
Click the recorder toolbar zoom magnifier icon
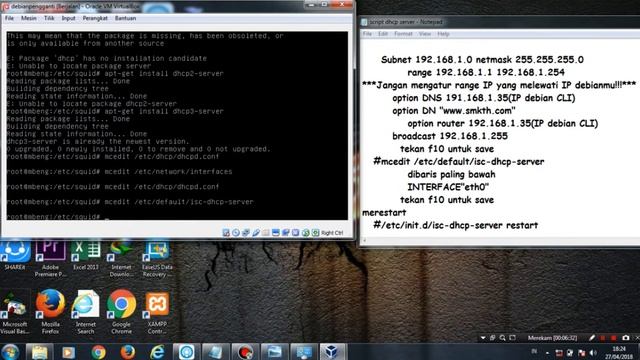pos(503,338)
